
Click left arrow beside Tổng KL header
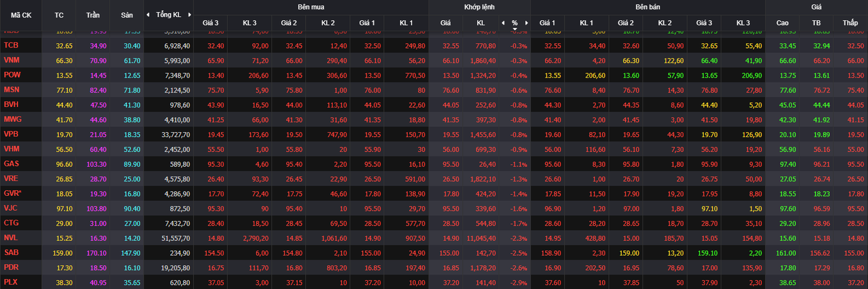[x=148, y=14]
